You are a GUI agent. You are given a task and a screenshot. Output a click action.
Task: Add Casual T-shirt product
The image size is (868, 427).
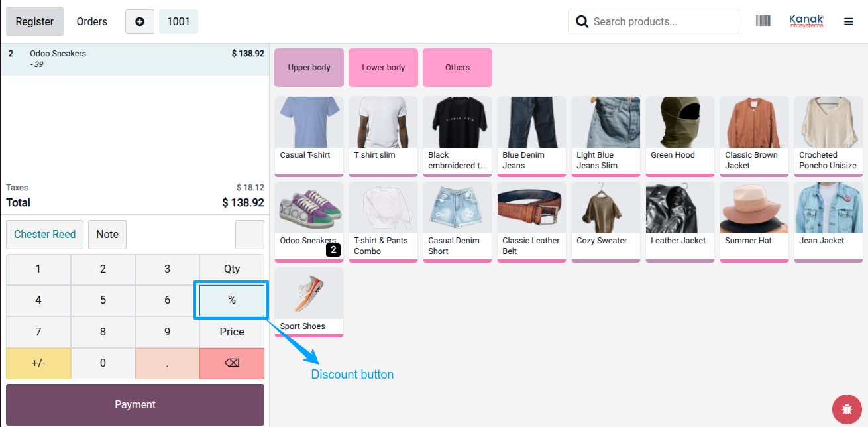[309, 137]
